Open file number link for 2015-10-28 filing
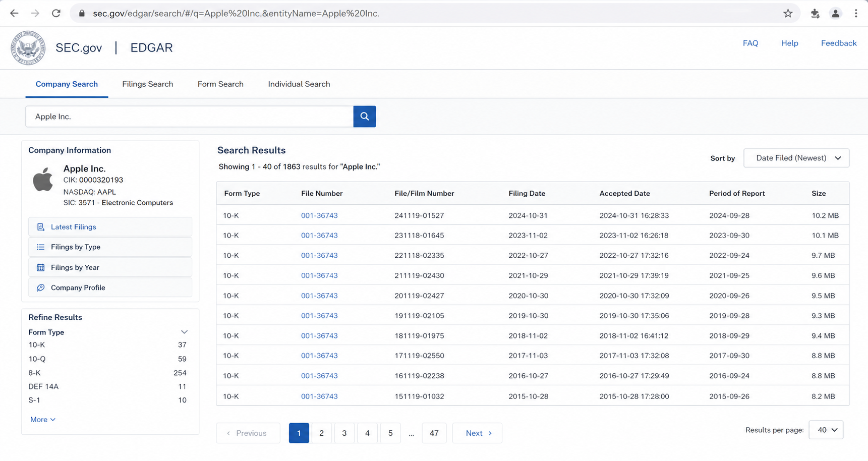 point(319,396)
